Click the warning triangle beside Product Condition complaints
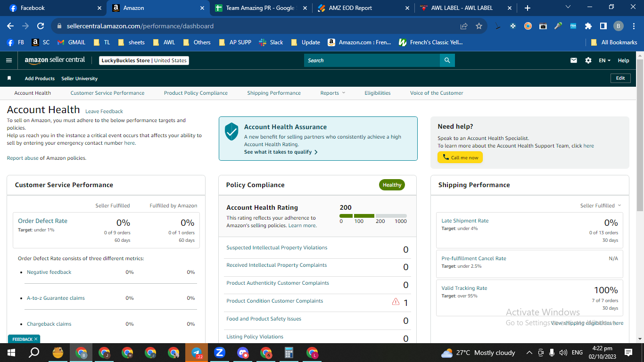 click(396, 302)
